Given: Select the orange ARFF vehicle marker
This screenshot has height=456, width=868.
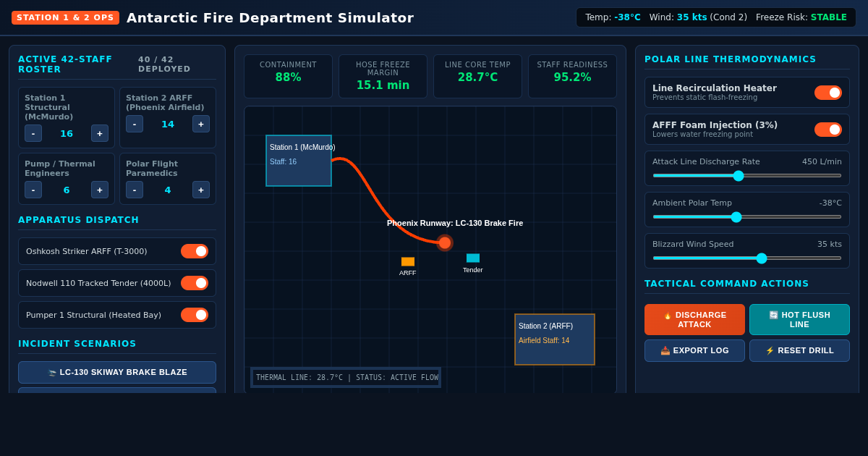Looking at the screenshot, I should click(x=408, y=261).
